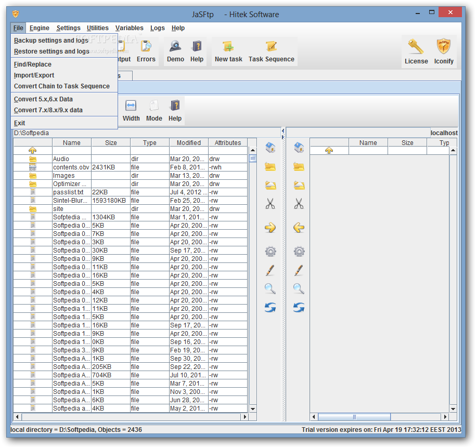Open the Errors log toolbar icon

point(146,51)
